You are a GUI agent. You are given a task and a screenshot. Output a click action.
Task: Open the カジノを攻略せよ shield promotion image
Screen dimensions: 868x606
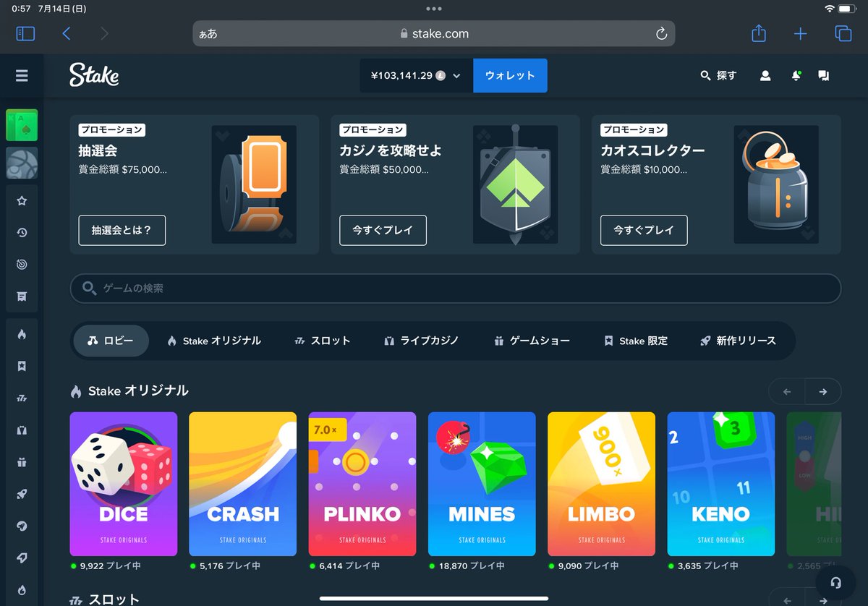click(x=515, y=184)
